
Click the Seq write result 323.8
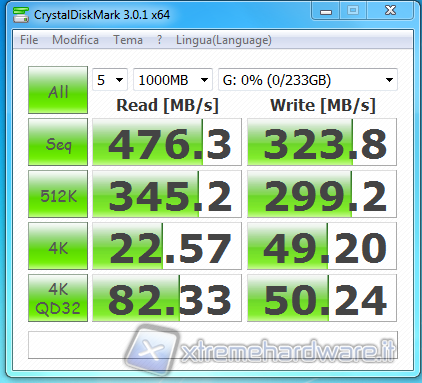(322, 142)
